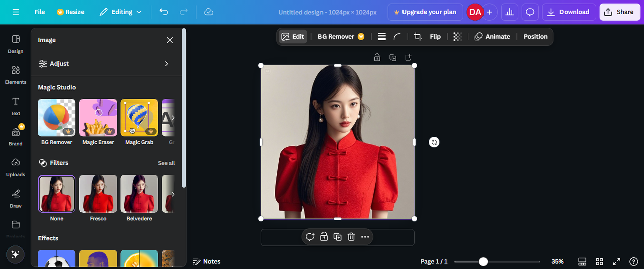Toggle the page thumbnails strip view
This screenshot has width=644, height=269.
tap(582, 261)
